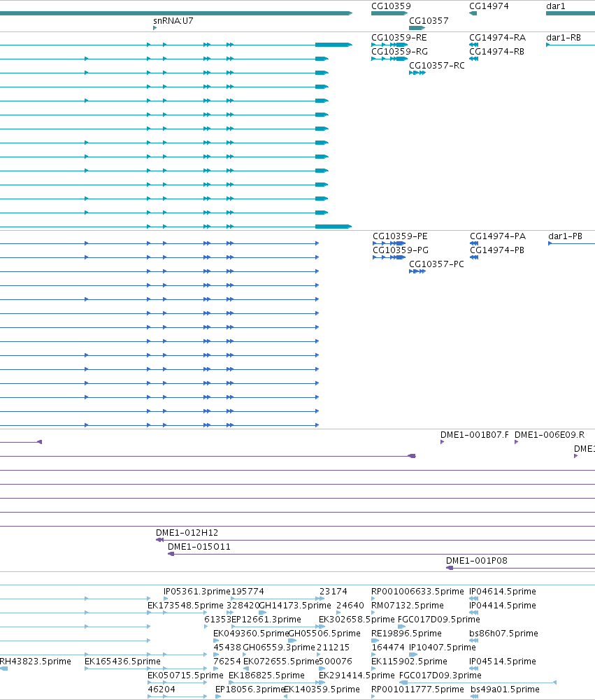Select EST RM07132.5prime
Viewport: 595px width, 700px height.
[408, 606]
